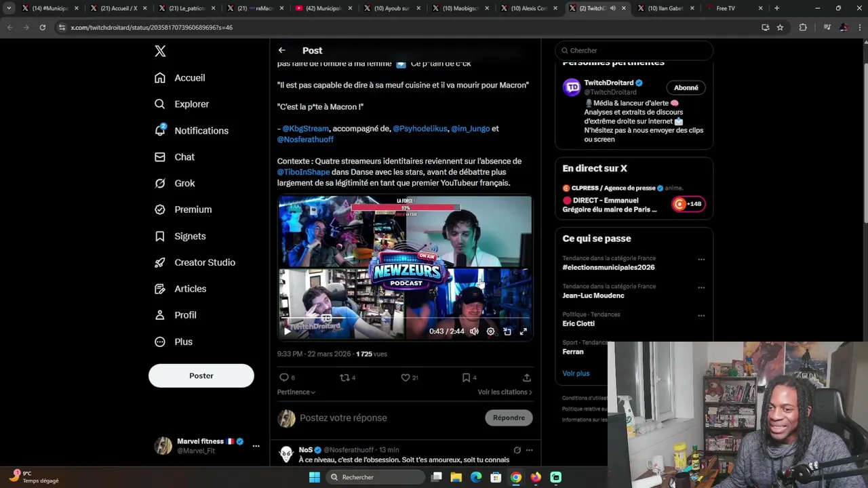The image size is (868, 488).
Task: Click the reply icon with 6 comments
Action: 287,378
